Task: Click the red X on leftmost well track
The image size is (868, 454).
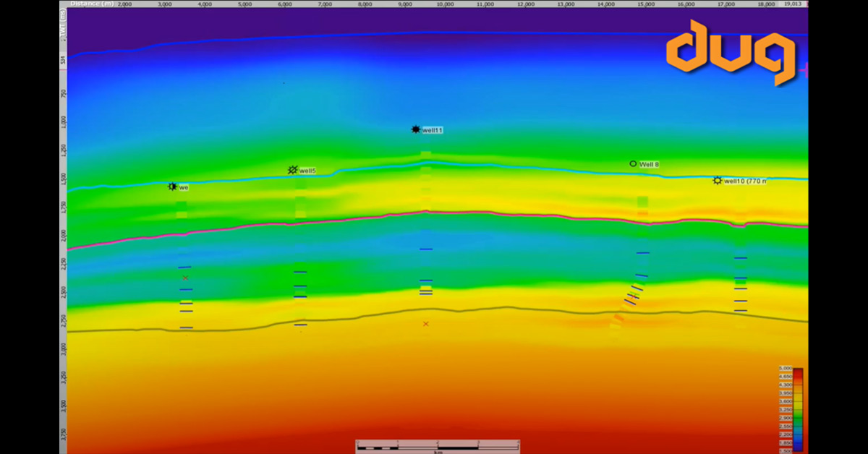Action: click(185, 278)
